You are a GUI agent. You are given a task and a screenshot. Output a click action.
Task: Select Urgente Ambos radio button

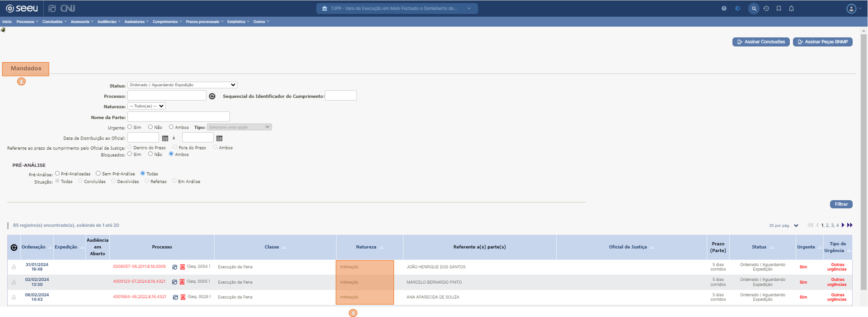[171, 127]
